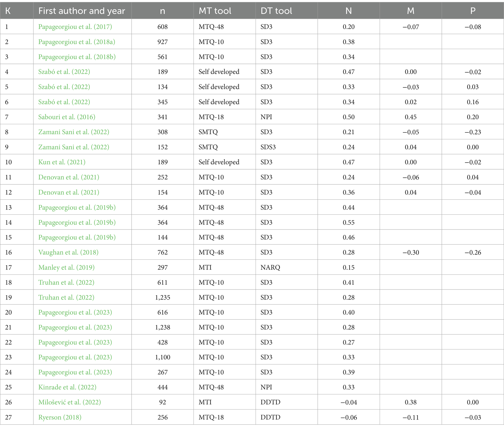Select the N value '0.41'

(x=349, y=282)
